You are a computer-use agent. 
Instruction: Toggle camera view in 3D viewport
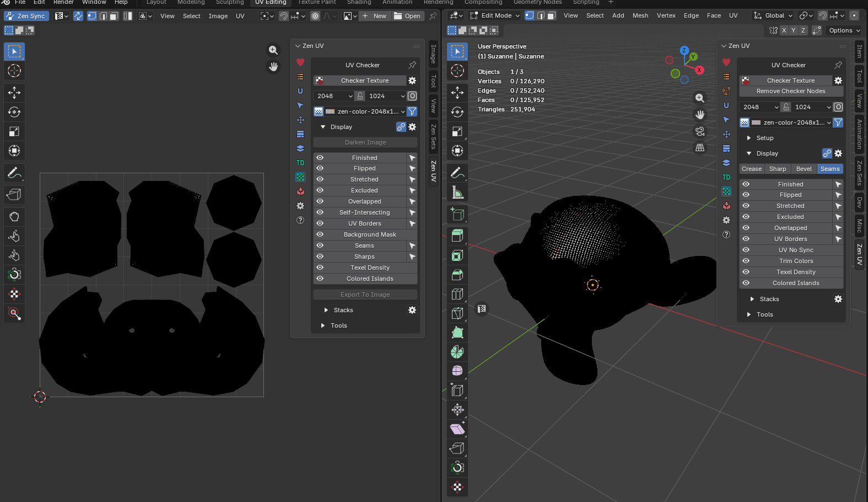click(700, 131)
